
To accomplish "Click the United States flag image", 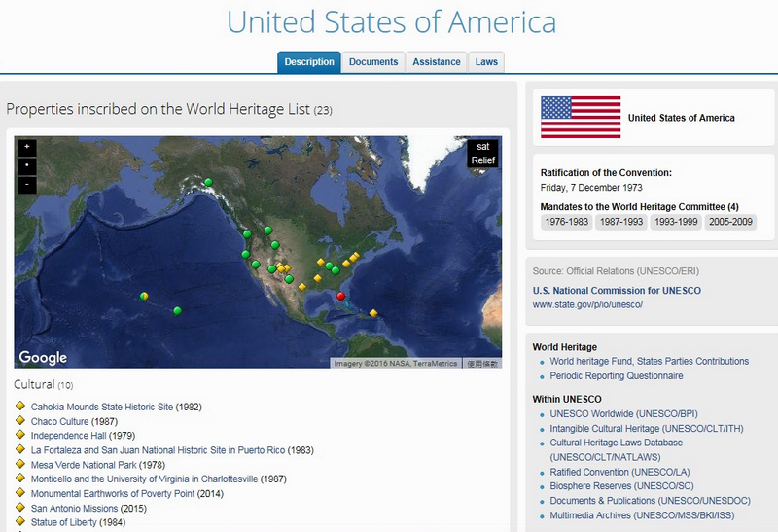I will pyautogui.click(x=581, y=117).
